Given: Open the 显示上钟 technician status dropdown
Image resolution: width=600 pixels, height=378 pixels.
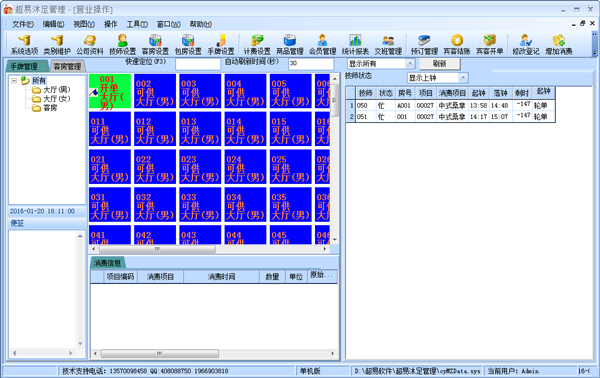Looking at the screenshot, I should 463,78.
